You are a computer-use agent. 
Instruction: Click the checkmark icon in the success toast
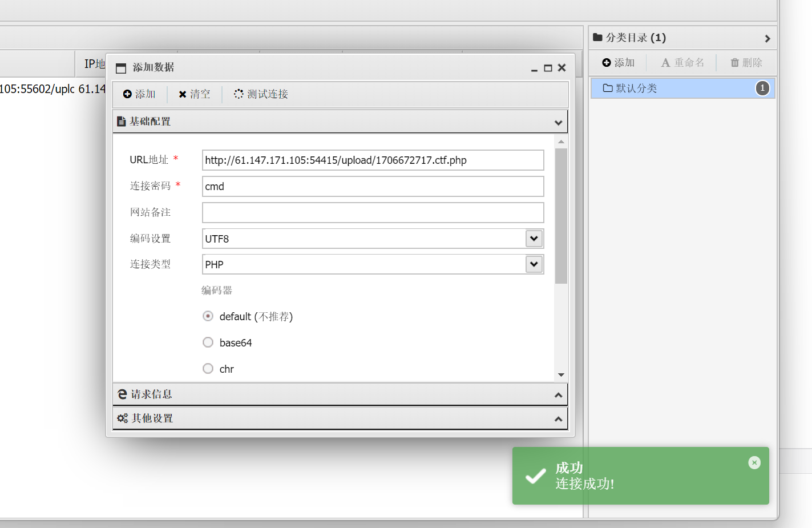pos(535,476)
